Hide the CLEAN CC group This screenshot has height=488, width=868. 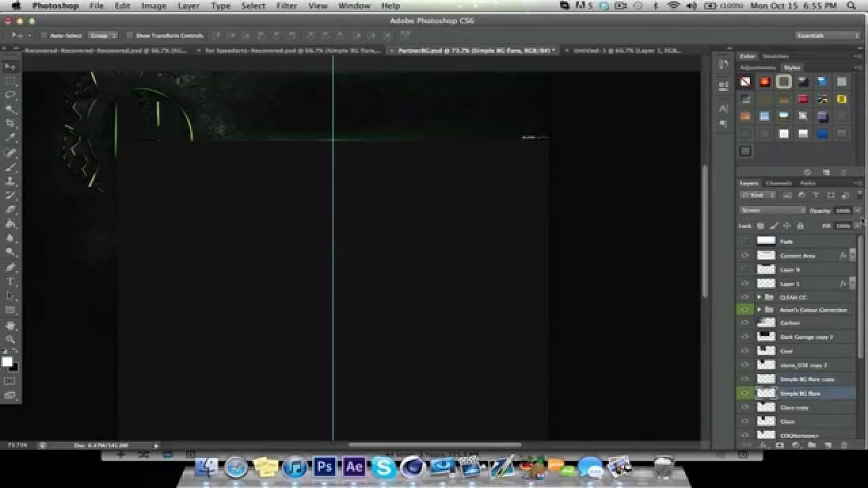click(x=745, y=297)
